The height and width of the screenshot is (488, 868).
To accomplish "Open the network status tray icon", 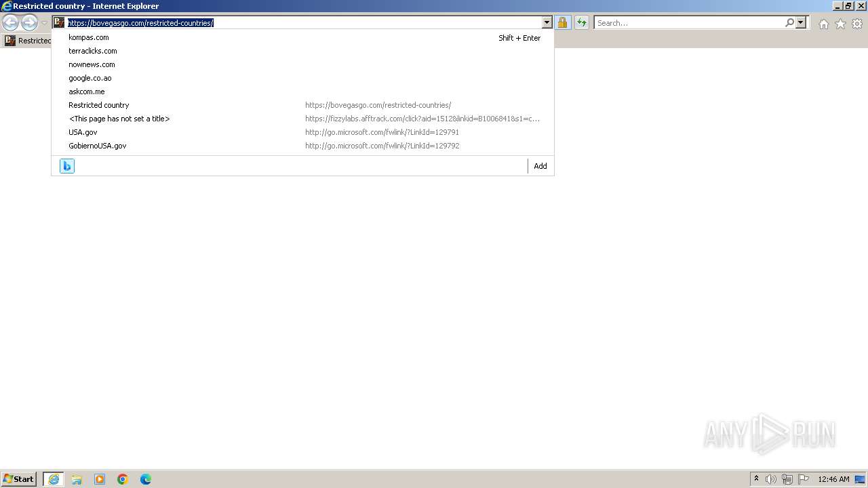I will click(x=787, y=479).
